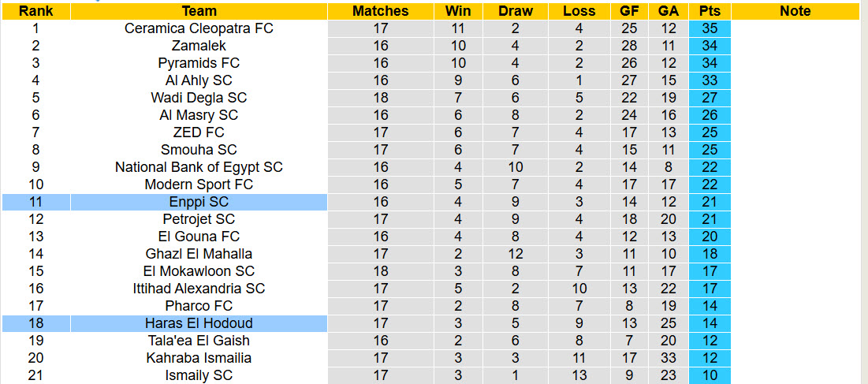Screen dimensions: 868x384
Task: Sort by the Matches column header
Action: point(381,11)
